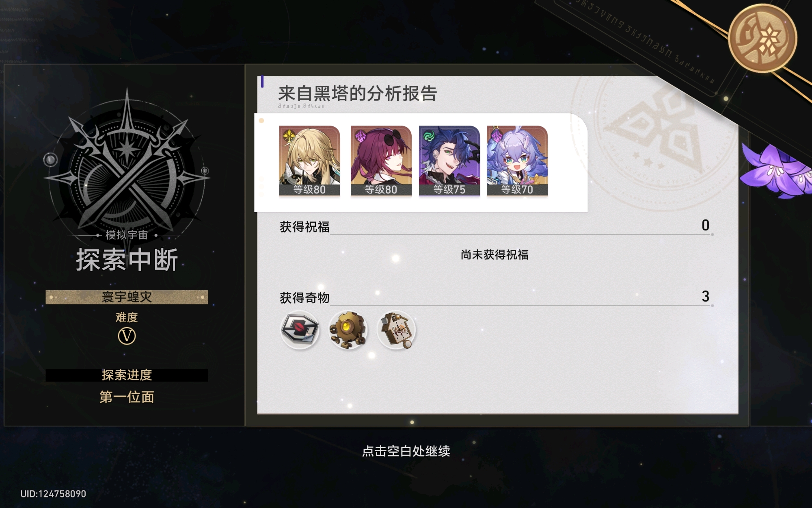Viewport: 812px width, 508px height.
Task: Click the Imaginary element icon on blonde character
Action: coord(289,135)
